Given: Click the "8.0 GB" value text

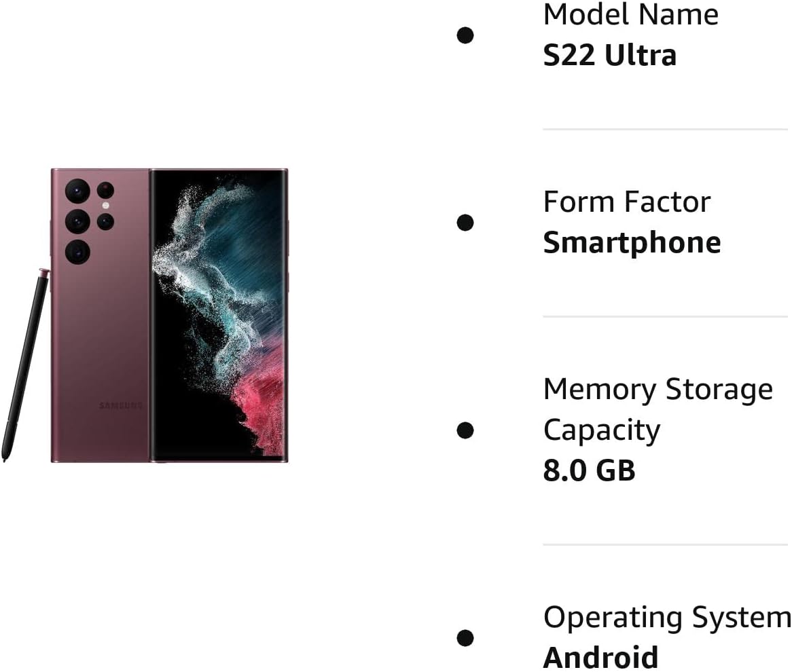Looking at the screenshot, I should click(589, 470).
